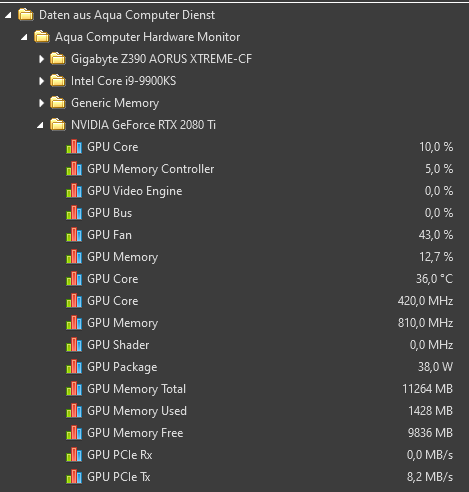Select the GPU Package sensor label
The height and width of the screenshot is (492, 469).
122,367
